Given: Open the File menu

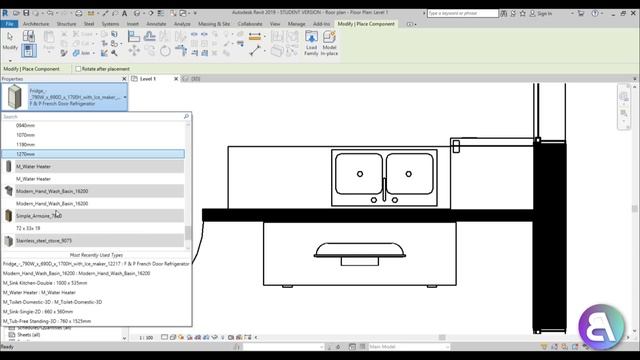Looking at the screenshot, I should coord(9,24).
